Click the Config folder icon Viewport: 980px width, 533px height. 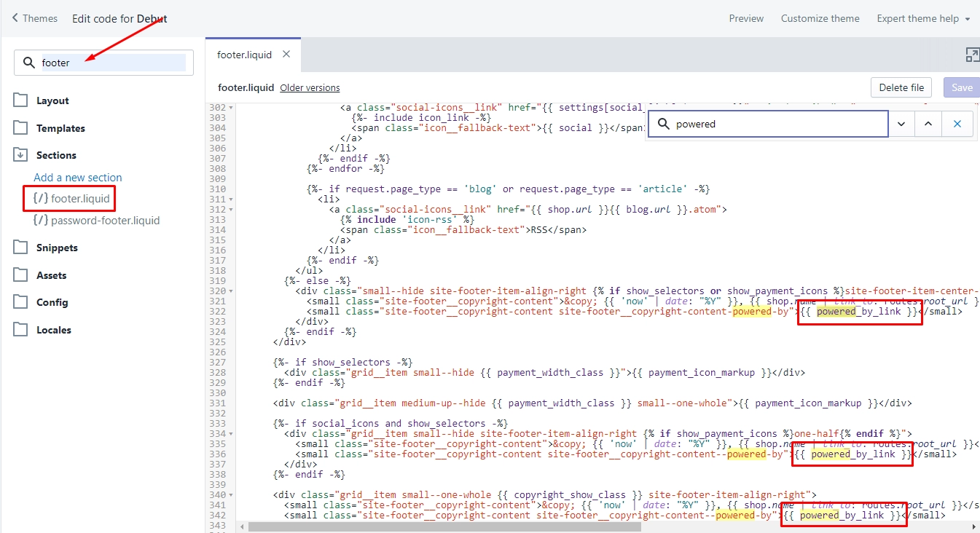[x=20, y=302]
